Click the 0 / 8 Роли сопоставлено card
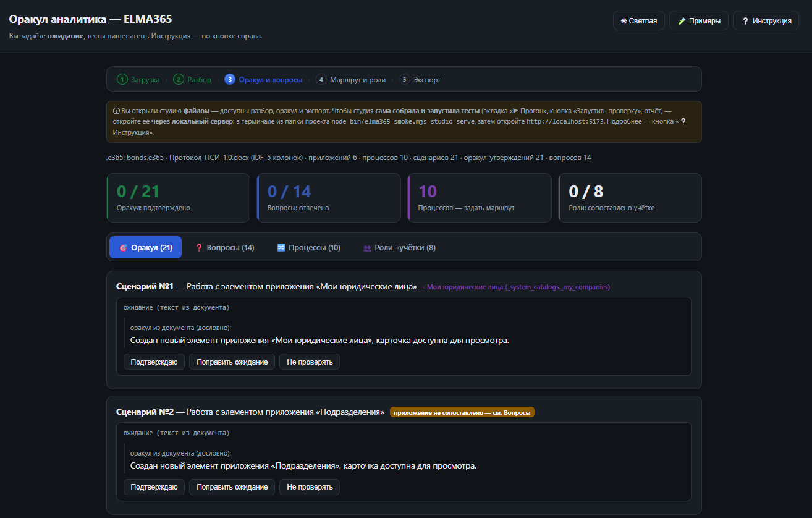The width and height of the screenshot is (812, 518). point(630,198)
